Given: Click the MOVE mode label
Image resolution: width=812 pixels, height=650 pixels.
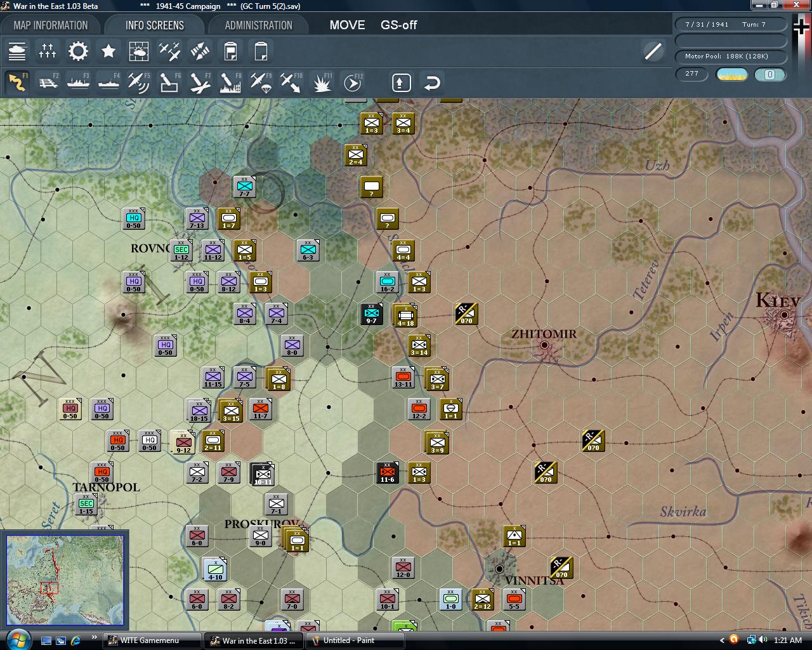Looking at the screenshot, I should (347, 25).
